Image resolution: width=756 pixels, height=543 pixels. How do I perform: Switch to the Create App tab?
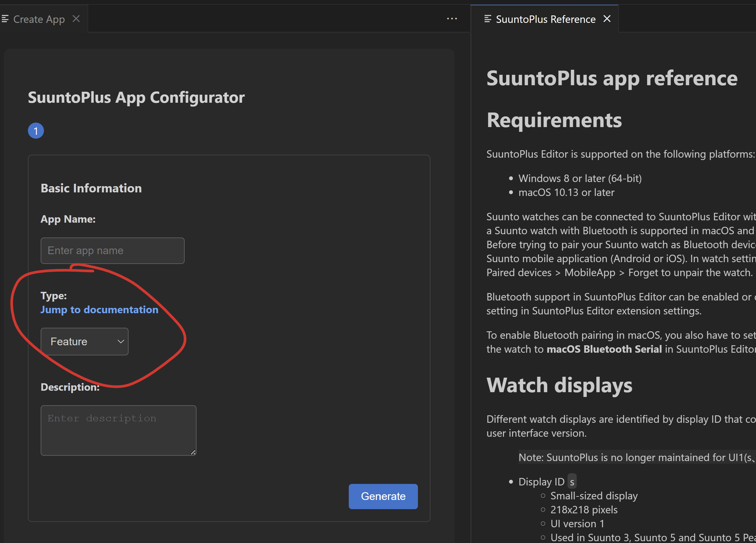[x=39, y=19]
